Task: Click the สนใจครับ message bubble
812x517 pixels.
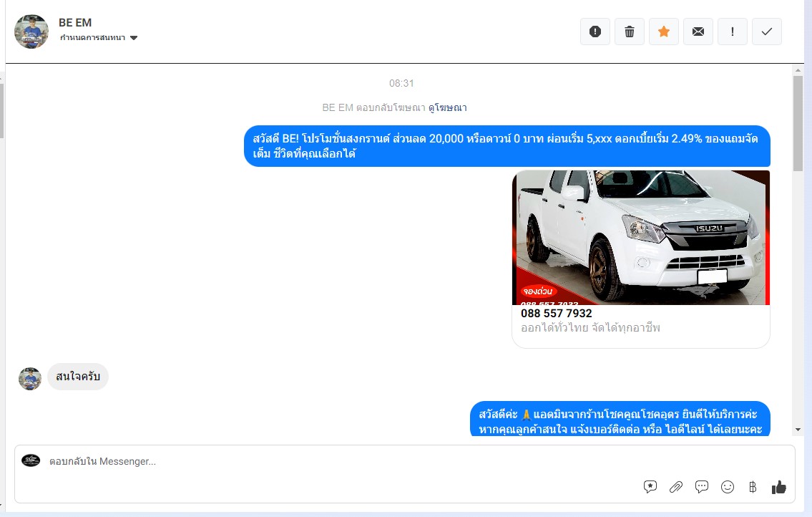Action: [x=78, y=377]
